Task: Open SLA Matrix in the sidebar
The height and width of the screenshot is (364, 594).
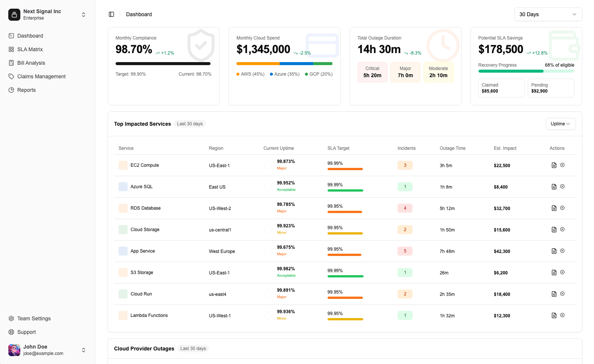Action: pyautogui.click(x=30, y=49)
